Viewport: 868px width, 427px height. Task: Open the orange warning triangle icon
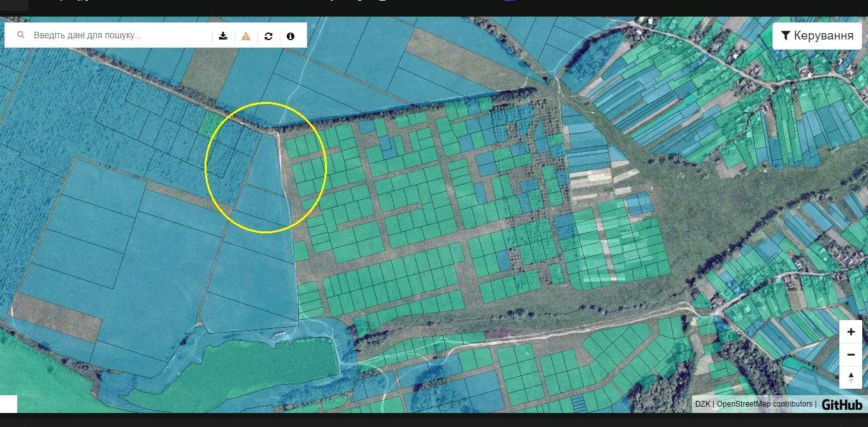click(246, 36)
